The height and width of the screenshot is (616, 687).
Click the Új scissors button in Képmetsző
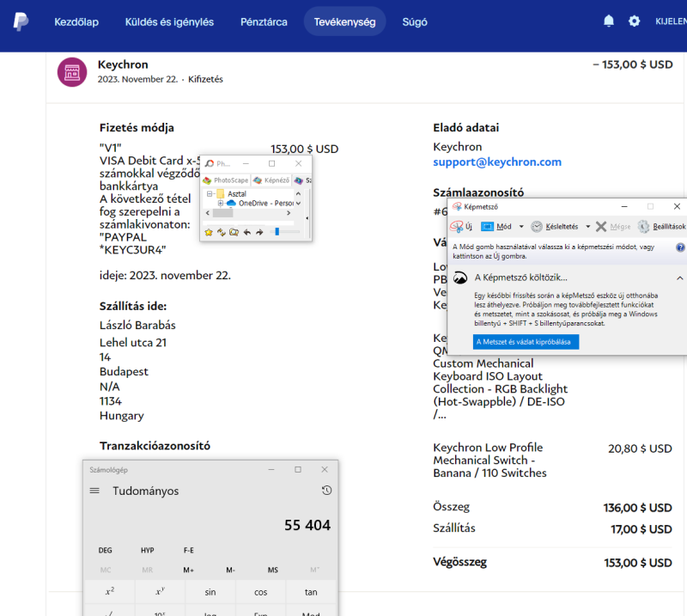[x=461, y=226]
